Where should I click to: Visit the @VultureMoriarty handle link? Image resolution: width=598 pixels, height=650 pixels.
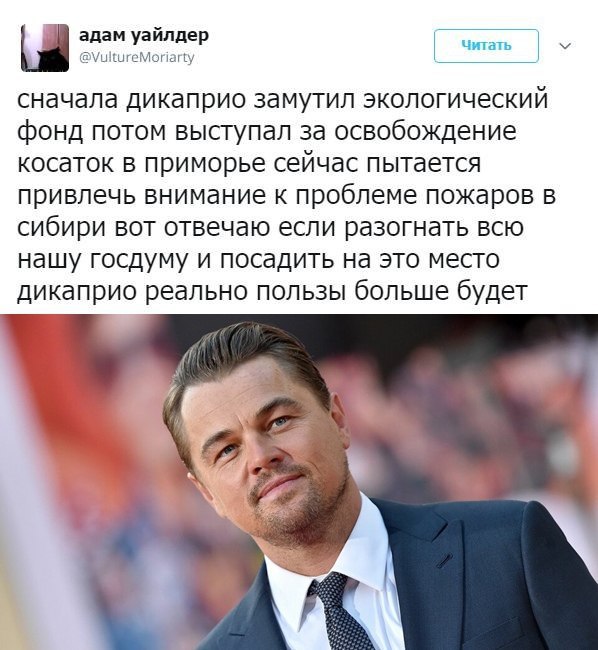pyautogui.click(x=137, y=57)
